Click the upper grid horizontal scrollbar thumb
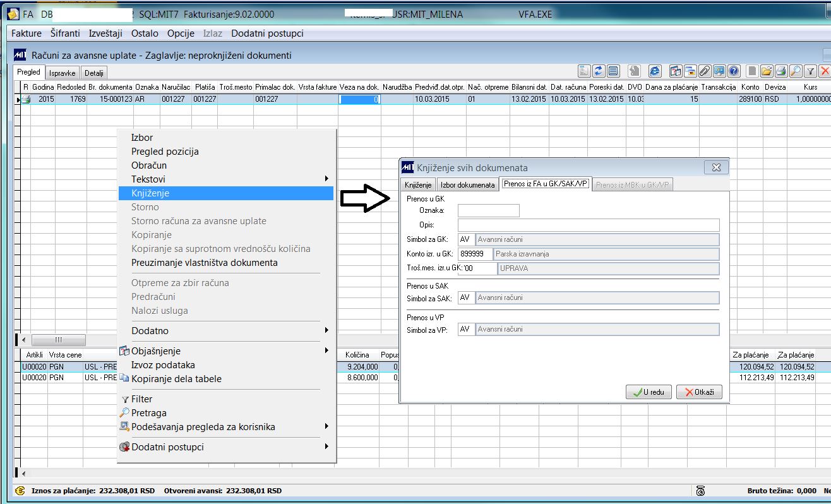 point(60,339)
